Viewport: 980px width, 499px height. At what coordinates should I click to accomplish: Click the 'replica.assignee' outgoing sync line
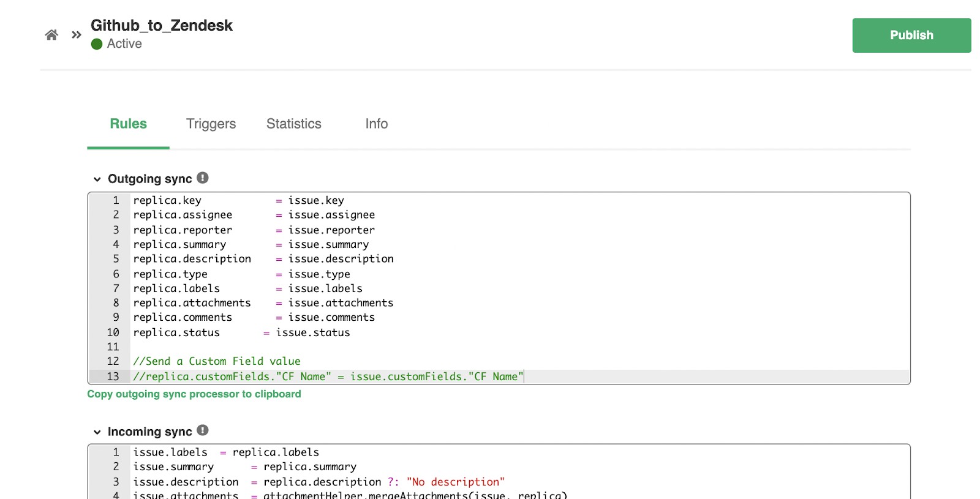click(254, 215)
